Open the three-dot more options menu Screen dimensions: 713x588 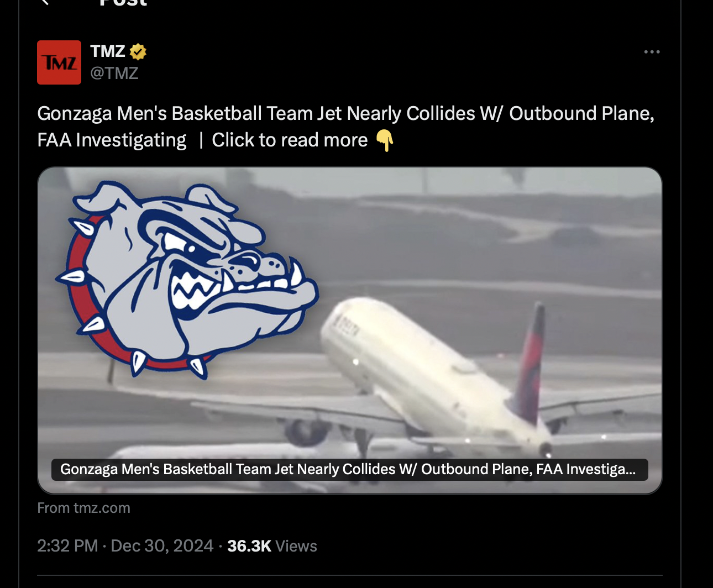tap(652, 52)
